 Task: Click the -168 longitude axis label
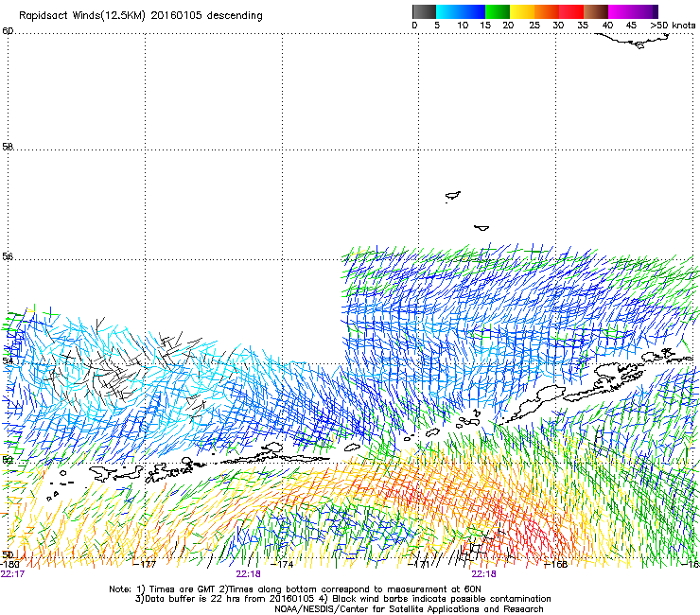(556, 564)
